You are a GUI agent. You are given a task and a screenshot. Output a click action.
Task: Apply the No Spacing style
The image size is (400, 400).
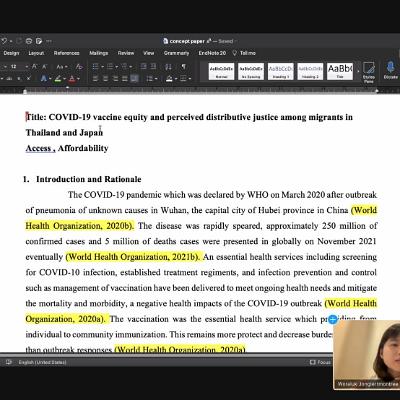pos(251,71)
